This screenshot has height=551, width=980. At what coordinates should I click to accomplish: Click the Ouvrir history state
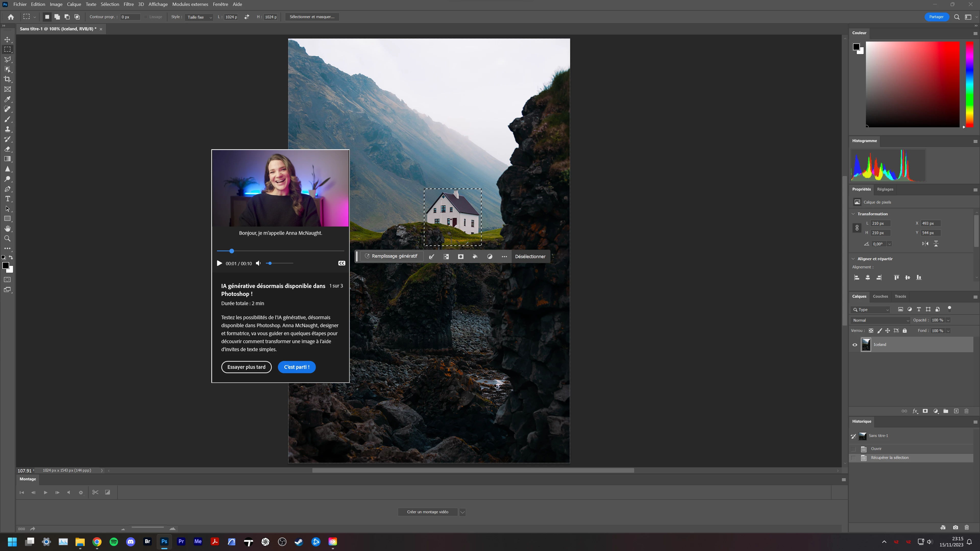876,449
